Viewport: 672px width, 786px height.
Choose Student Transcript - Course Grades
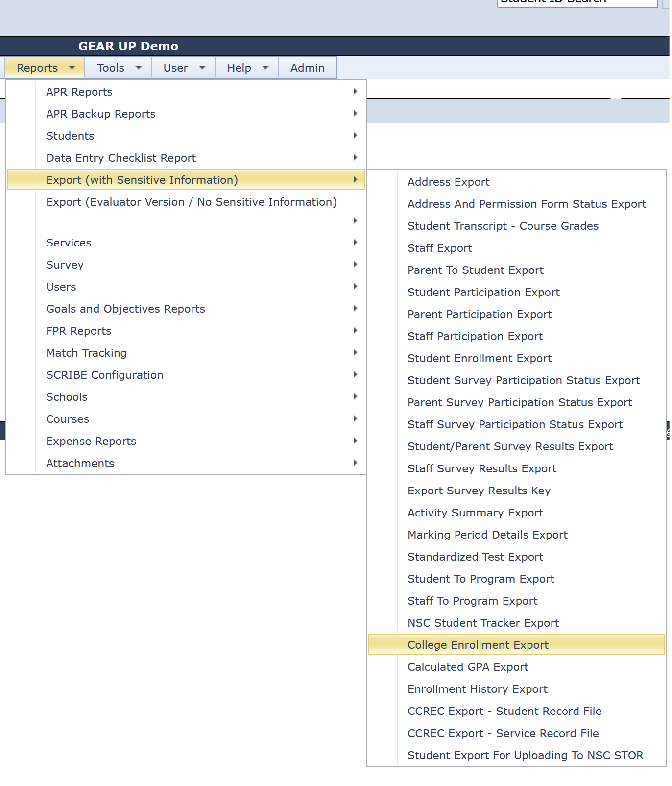[x=517, y=226]
